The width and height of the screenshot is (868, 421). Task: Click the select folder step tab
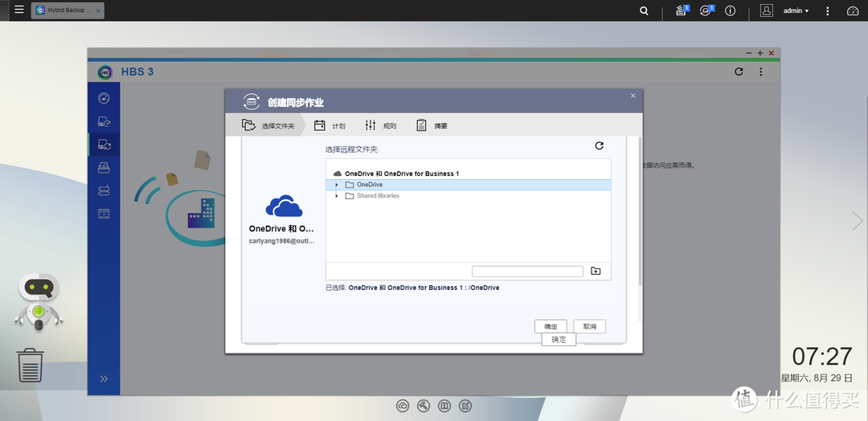[268, 125]
